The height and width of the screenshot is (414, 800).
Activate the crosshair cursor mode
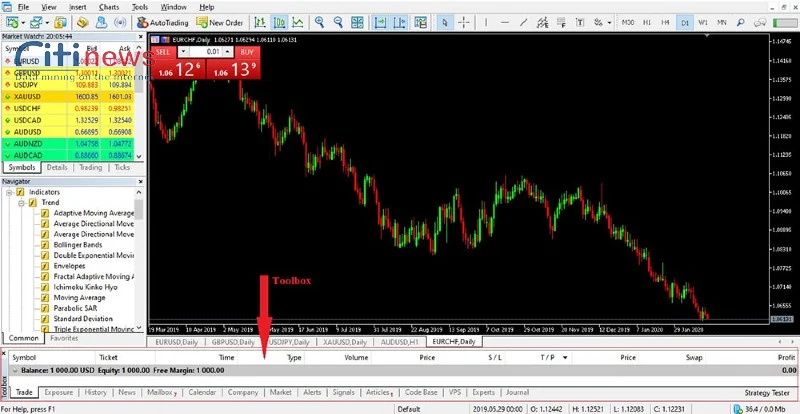click(x=464, y=22)
